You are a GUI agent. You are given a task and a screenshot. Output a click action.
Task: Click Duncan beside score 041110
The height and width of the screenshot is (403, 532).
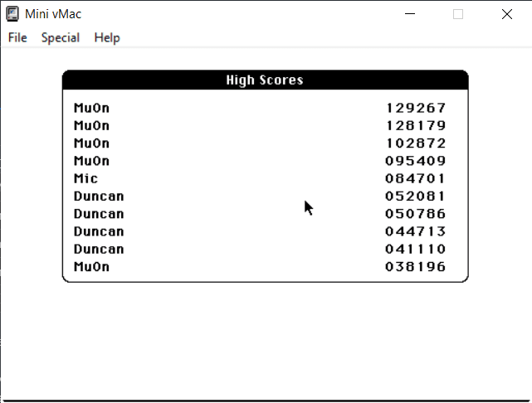click(x=99, y=249)
